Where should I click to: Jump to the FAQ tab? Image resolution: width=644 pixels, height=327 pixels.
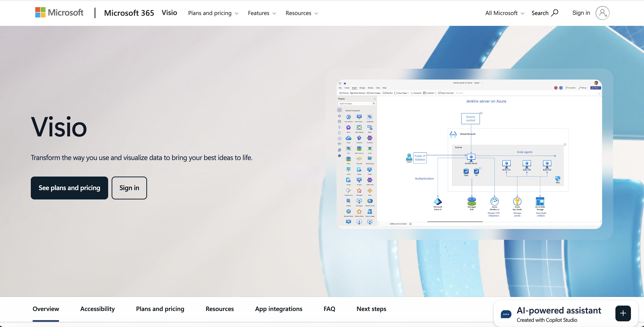[x=329, y=309]
